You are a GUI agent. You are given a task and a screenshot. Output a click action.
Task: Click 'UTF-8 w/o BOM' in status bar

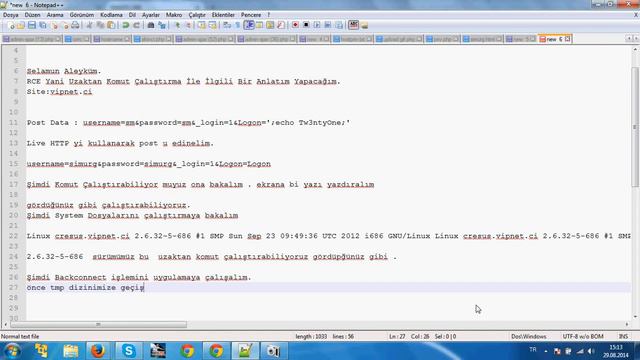pos(583,337)
